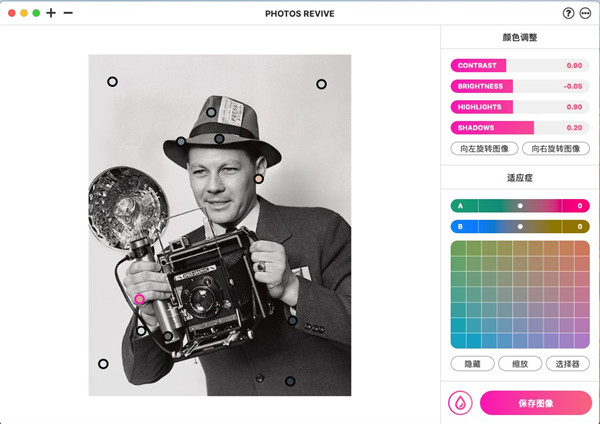Click the pink droplet colorize icon
The image size is (600, 424).
click(460, 403)
